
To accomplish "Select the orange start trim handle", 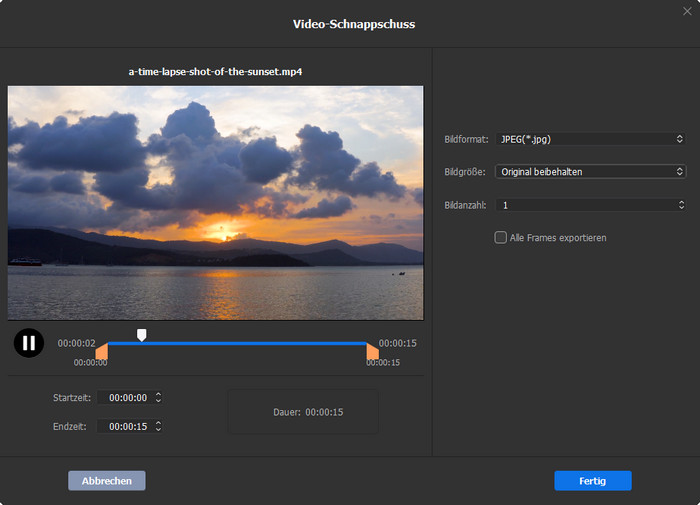I will point(102,351).
